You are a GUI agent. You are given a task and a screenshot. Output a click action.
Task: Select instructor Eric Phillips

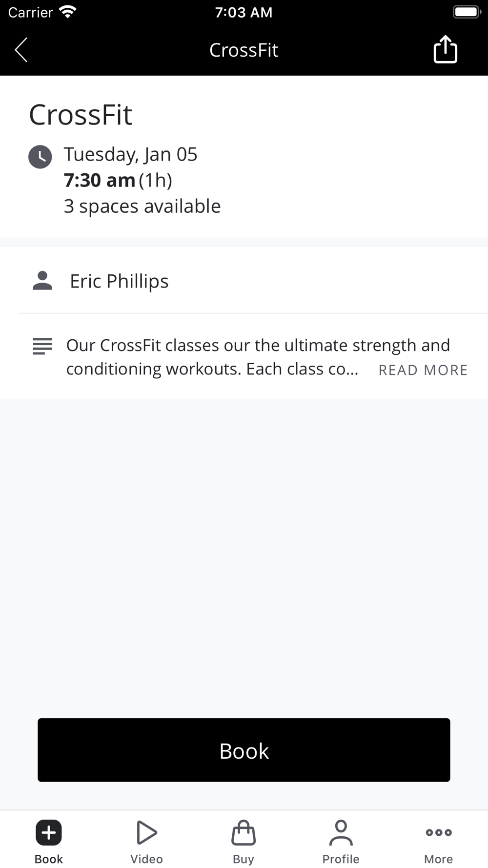pos(119,281)
